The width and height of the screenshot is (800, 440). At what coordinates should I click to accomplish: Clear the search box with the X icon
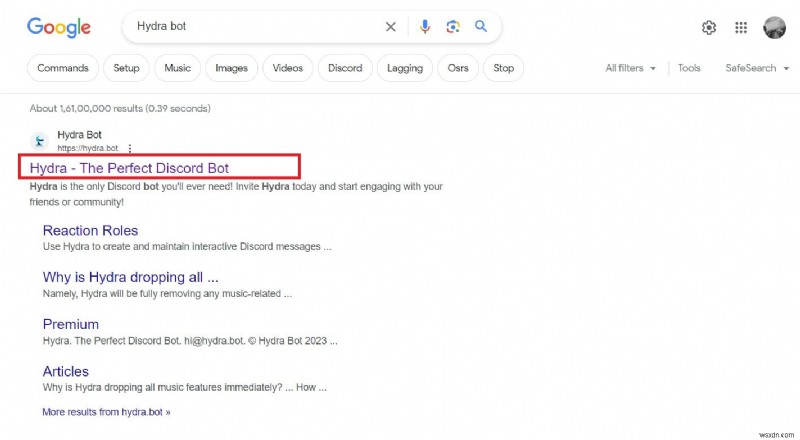(391, 27)
